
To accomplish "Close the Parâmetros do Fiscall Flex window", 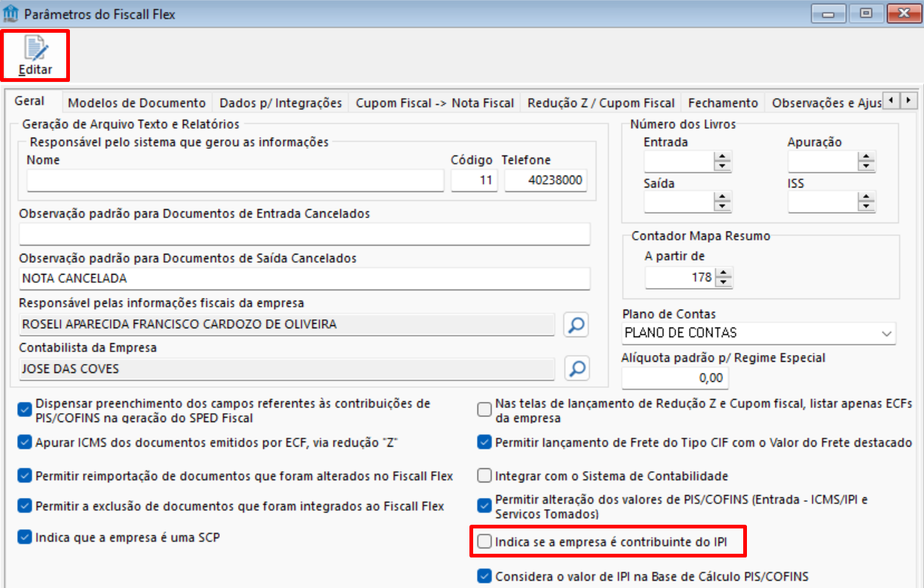I will click(902, 13).
